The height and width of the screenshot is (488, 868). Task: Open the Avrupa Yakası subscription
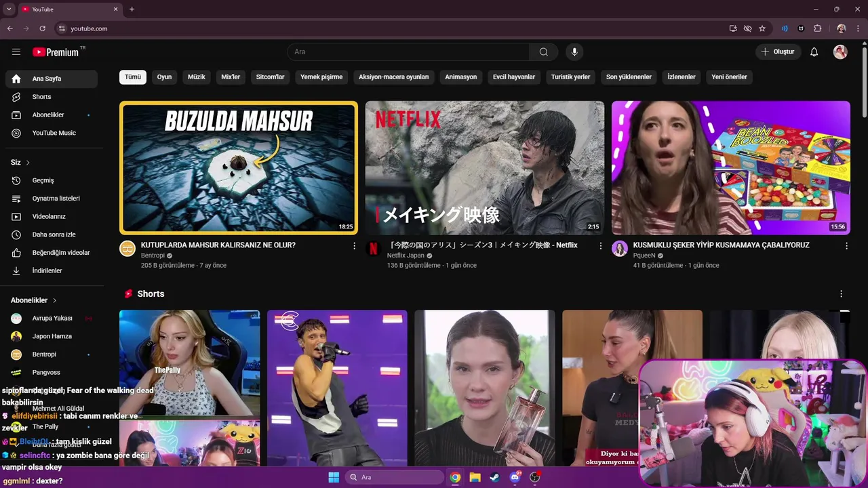tap(52, 318)
